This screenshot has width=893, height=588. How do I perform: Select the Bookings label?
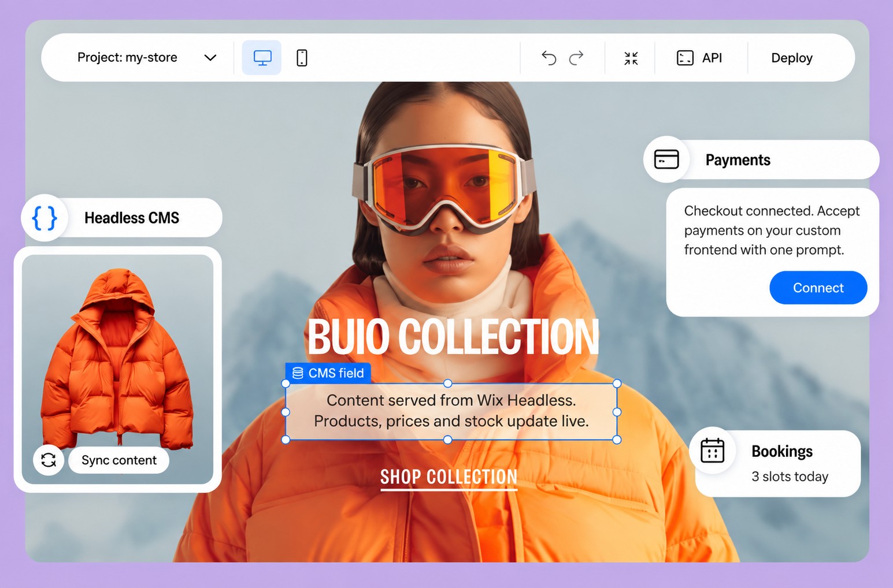pyautogui.click(x=782, y=451)
